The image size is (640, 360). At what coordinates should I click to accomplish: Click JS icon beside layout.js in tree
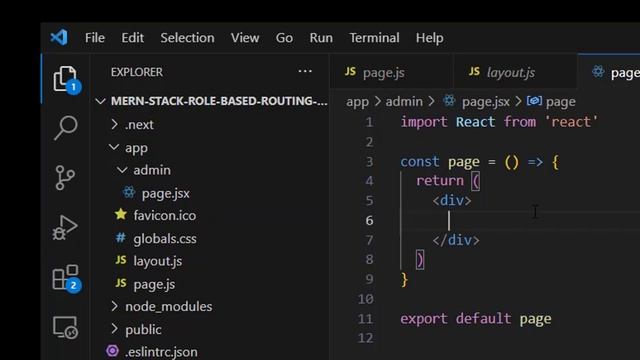click(121, 260)
